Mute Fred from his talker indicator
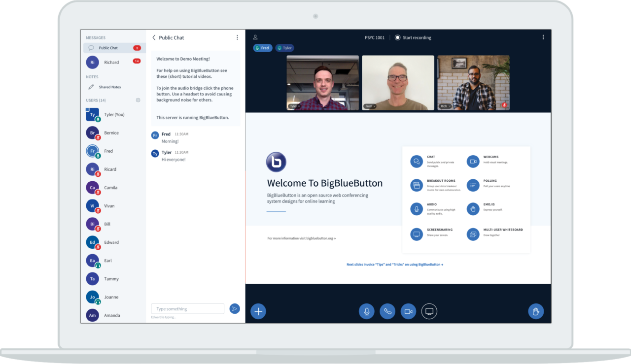Viewport: 631px width, 364px height. [263, 48]
